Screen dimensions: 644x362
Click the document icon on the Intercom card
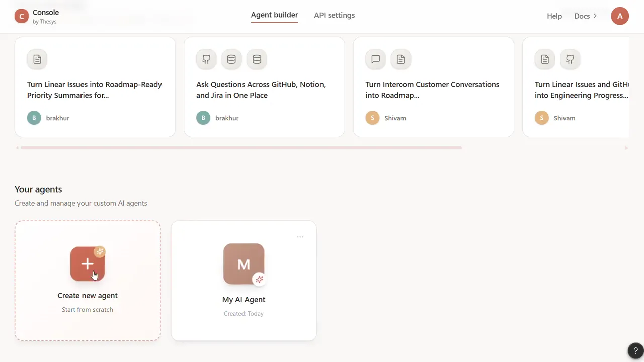400,59
